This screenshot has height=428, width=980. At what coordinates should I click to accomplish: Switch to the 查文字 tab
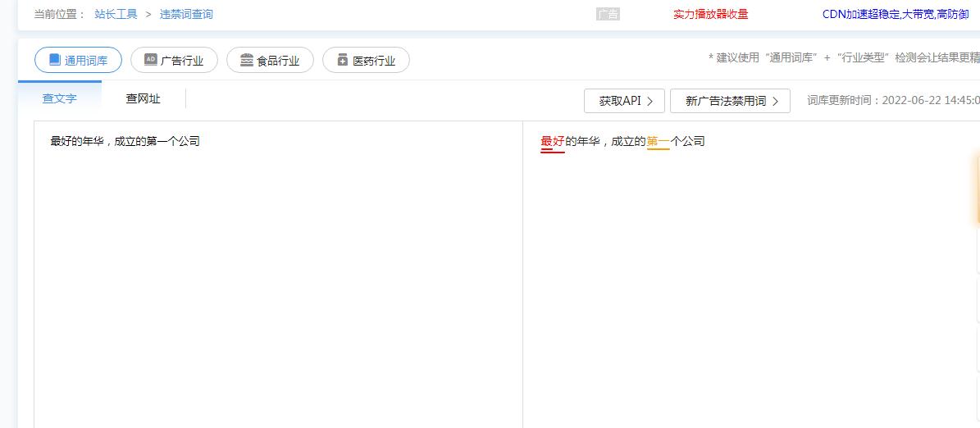click(59, 98)
